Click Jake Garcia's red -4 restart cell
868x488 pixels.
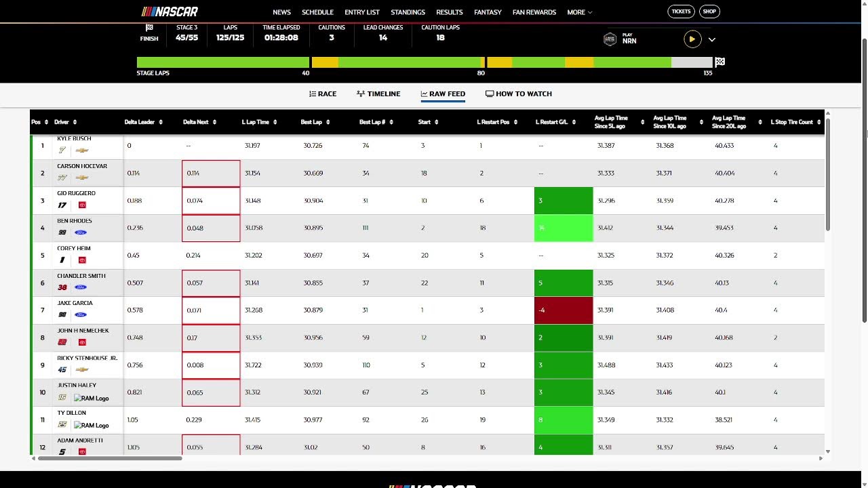[x=564, y=310]
